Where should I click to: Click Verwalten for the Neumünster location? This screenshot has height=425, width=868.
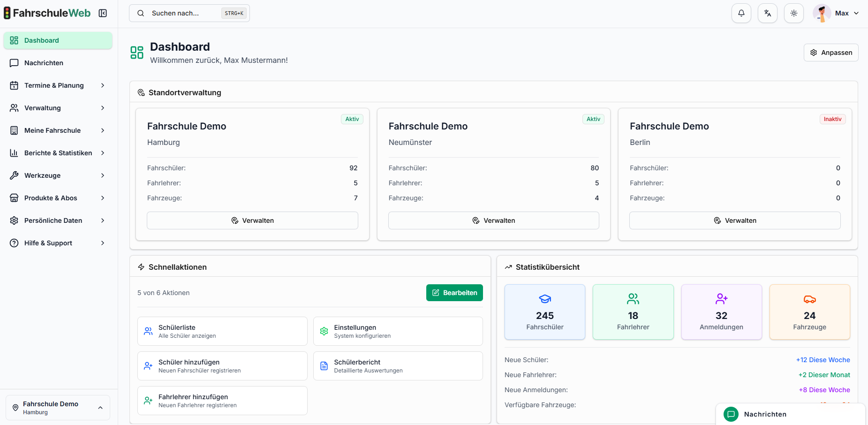coord(493,220)
